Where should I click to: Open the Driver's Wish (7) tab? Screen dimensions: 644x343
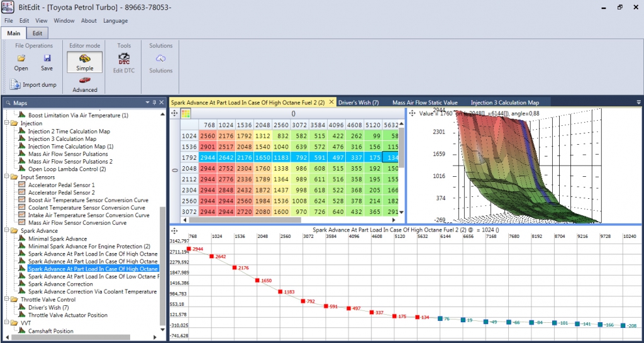[x=358, y=103]
